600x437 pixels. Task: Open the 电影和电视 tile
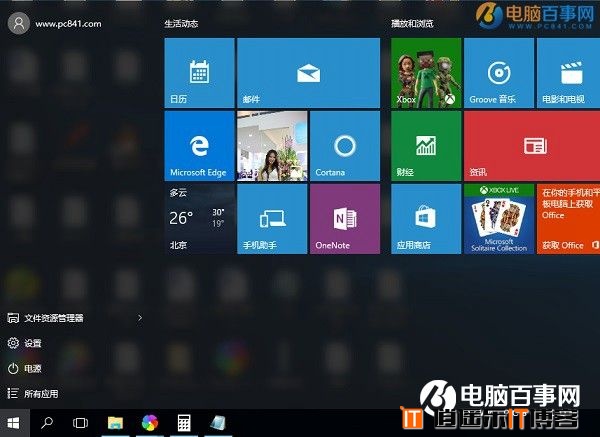[x=568, y=73]
